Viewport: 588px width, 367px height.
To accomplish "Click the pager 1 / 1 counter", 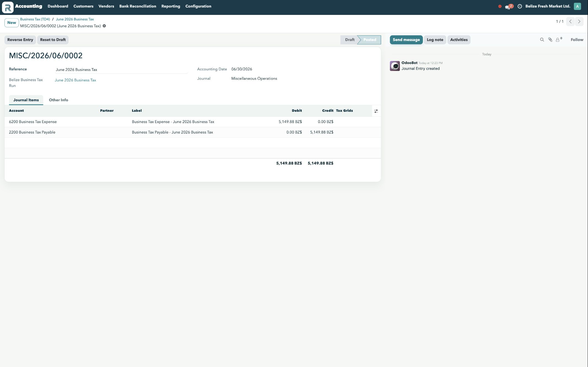I will click(560, 22).
